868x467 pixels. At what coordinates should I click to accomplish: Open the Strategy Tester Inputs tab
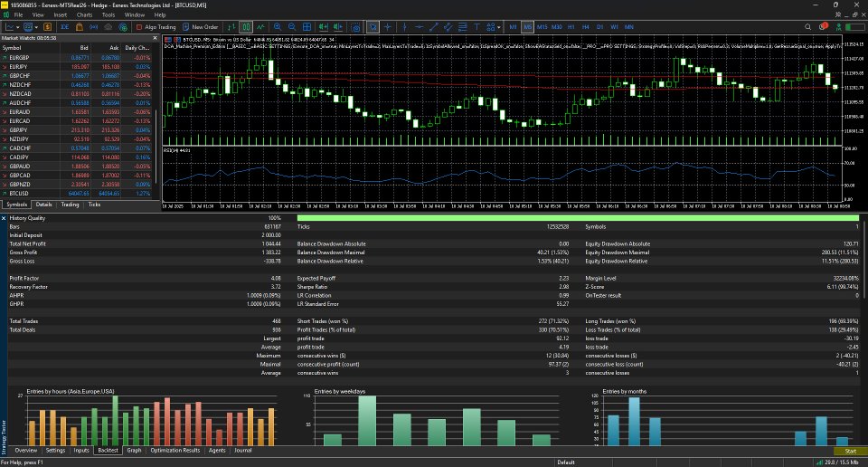coord(81,451)
